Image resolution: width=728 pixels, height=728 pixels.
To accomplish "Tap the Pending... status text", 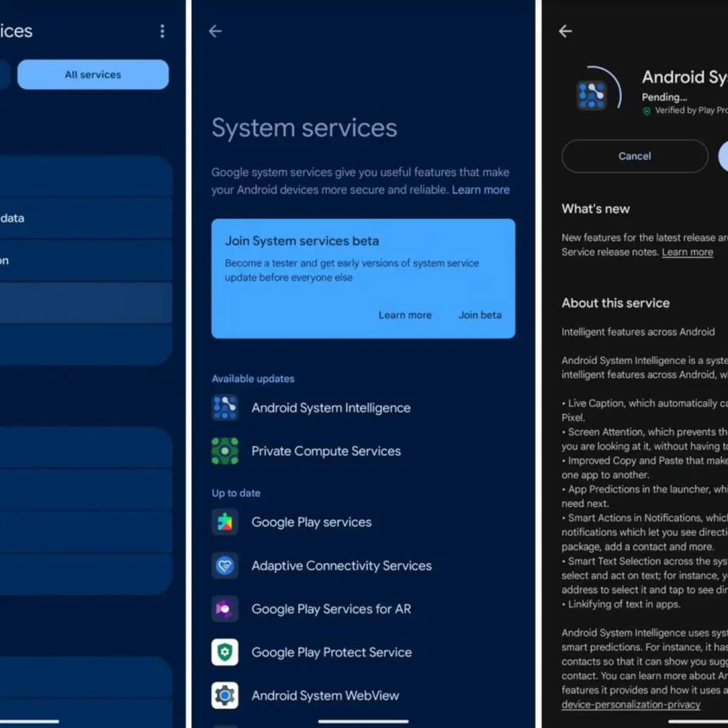I will coord(664,97).
